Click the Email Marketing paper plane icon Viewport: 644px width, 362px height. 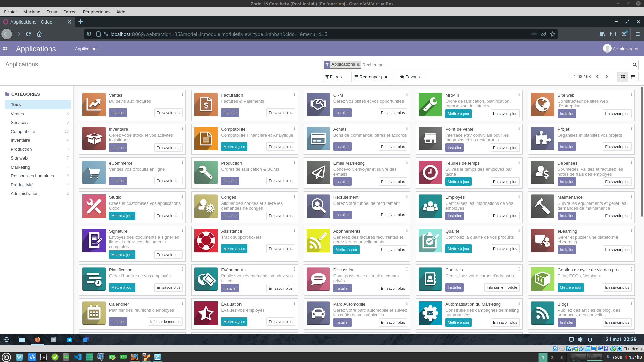pos(318,172)
